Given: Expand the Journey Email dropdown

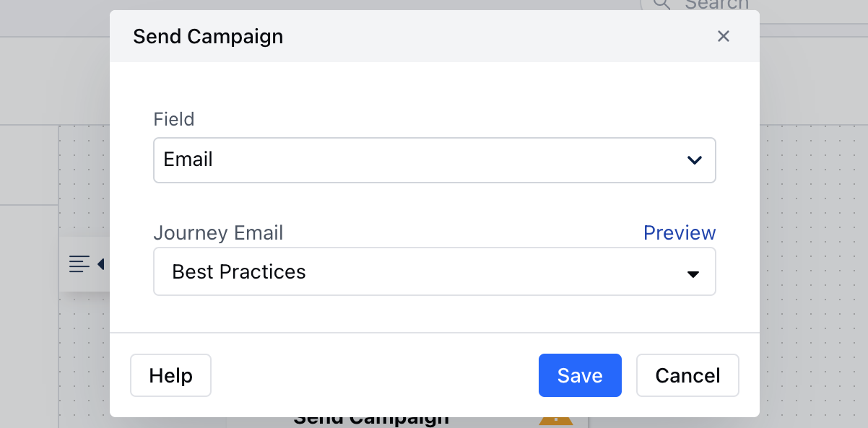Looking at the screenshot, I should pyautogui.click(x=435, y=271).
